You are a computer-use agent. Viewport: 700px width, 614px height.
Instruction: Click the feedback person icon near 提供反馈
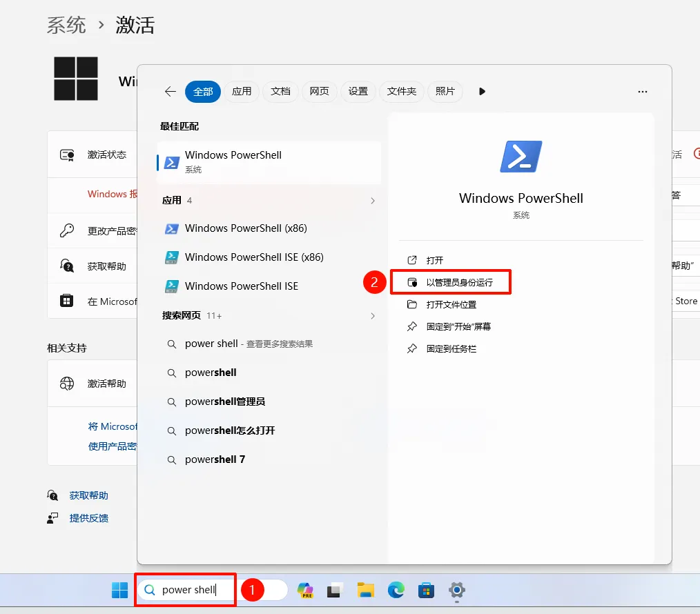(x=52, y=518)
